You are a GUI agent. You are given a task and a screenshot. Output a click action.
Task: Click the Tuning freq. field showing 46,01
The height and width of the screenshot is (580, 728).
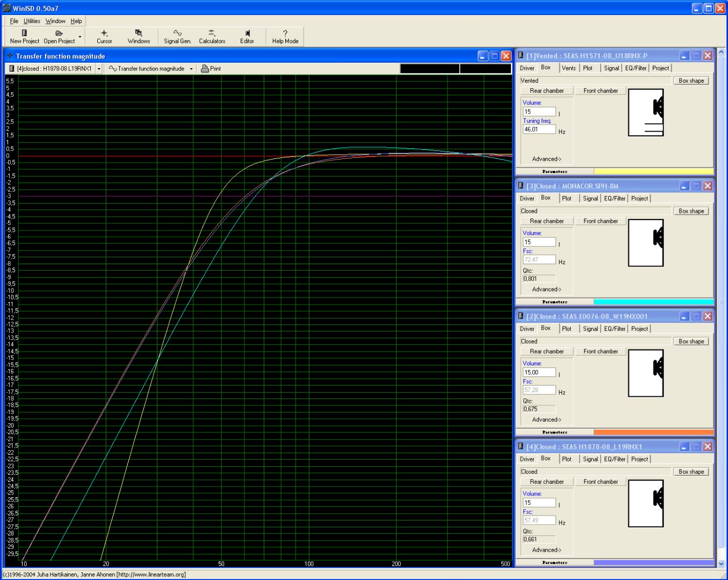(539, 129)
